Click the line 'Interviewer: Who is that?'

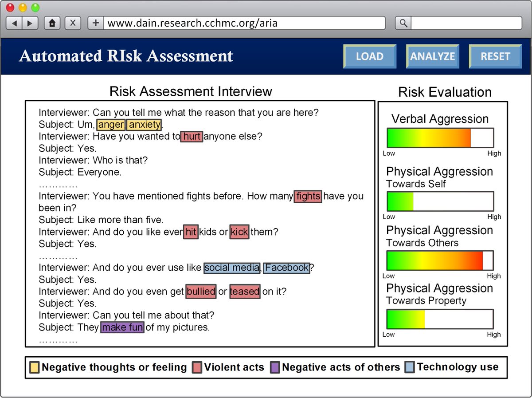pyautogui.click(x=93, y=160)
